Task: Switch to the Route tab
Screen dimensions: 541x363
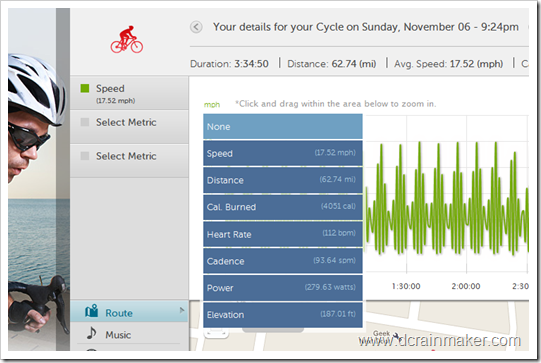Action: [x=129, y=311]
